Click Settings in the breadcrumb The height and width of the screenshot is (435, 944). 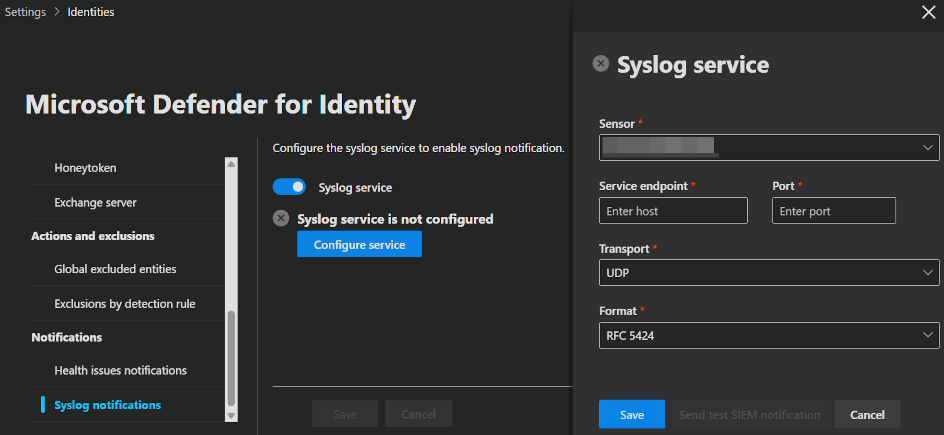[26, 12]
